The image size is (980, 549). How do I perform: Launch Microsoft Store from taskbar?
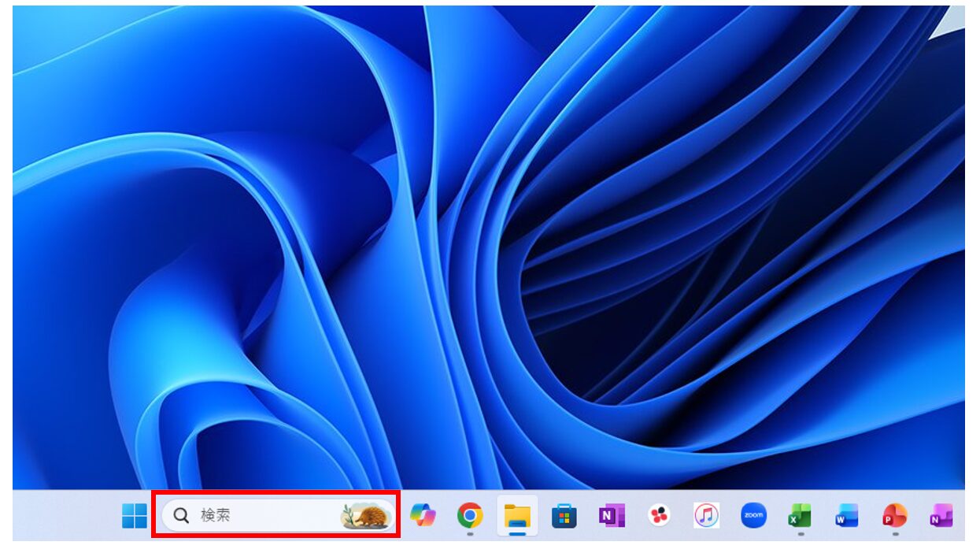(564, 516)
